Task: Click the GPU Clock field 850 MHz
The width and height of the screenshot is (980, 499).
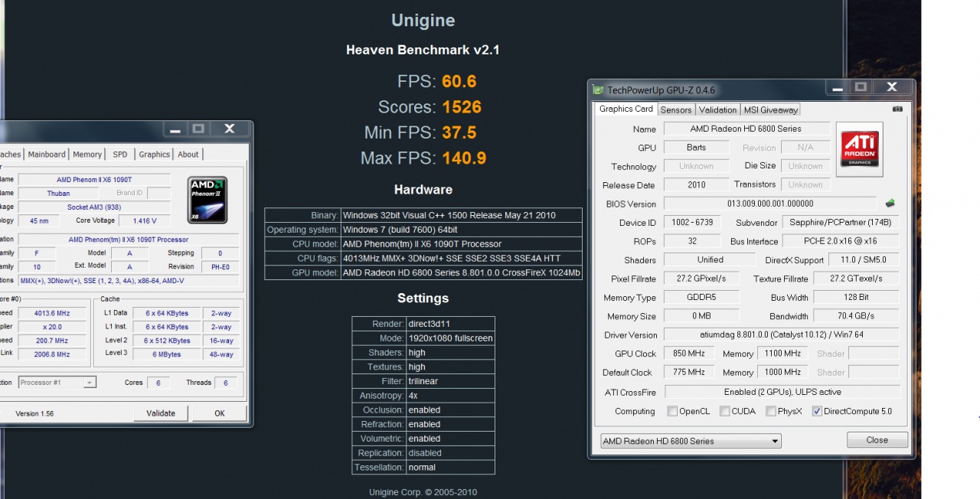Action: [x=689, y=354]
